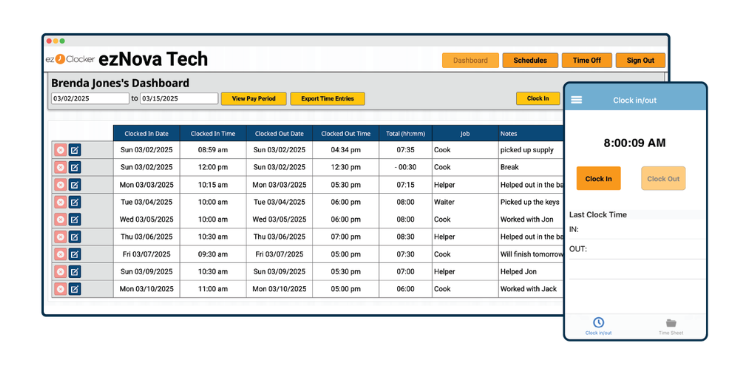
Task: Edit the Fri 03/07/2025 entry
Action: (x=75, y=254)
